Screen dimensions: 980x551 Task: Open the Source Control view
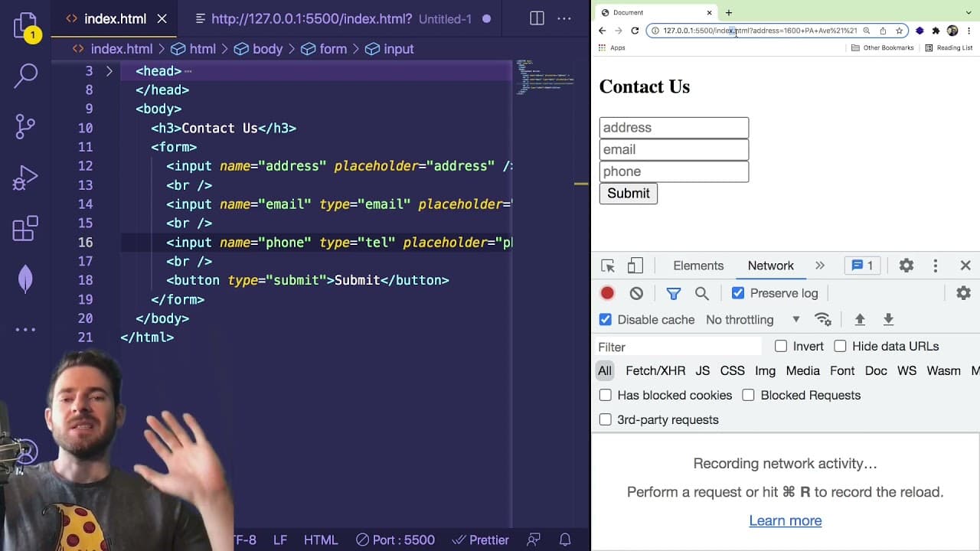point(25,126)
